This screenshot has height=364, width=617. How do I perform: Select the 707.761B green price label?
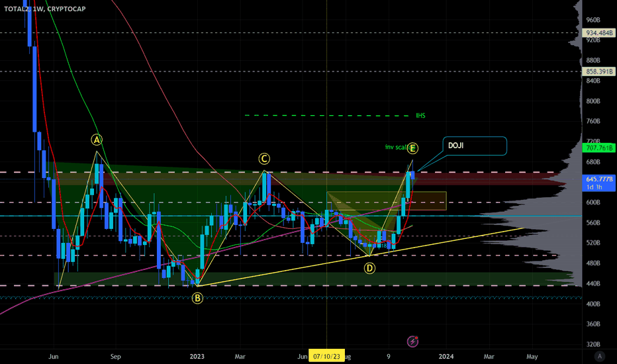click(598, 148)
